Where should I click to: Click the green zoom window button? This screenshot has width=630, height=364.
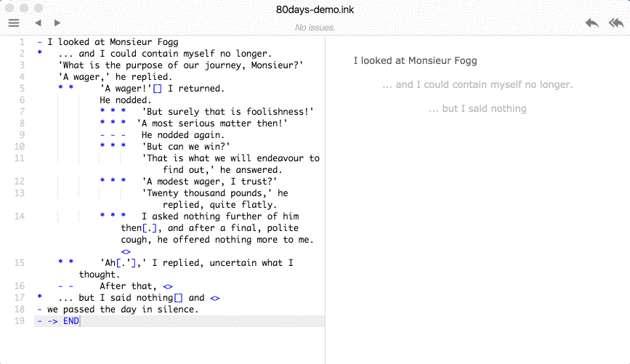tap(39, 8)
